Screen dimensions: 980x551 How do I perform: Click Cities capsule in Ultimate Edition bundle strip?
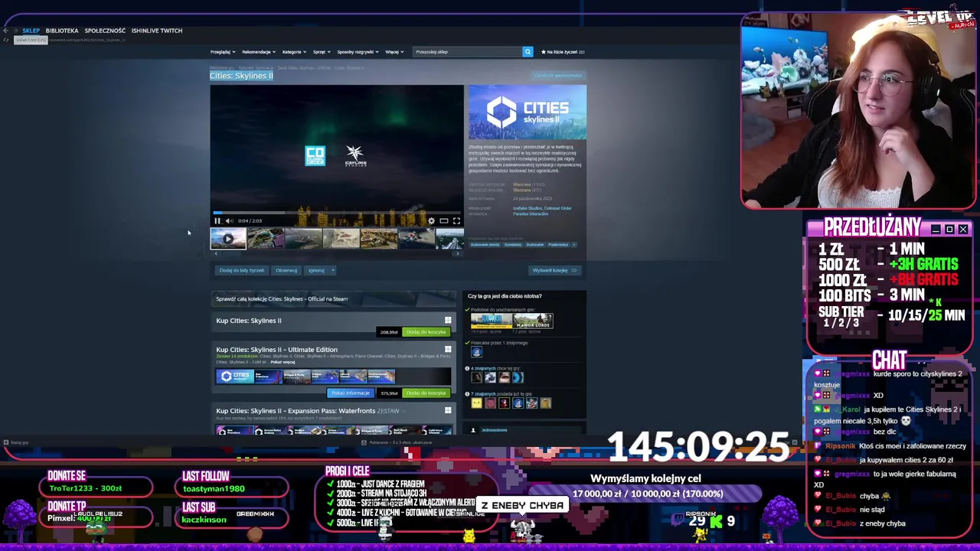coord(235,377)
